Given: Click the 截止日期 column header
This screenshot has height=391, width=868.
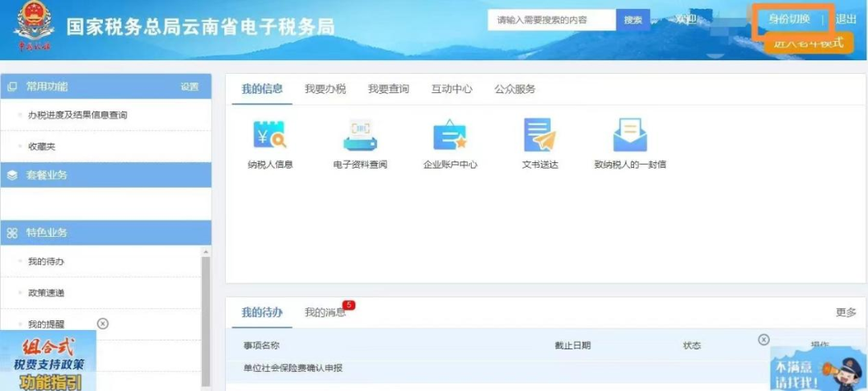Looking at the screenshot, I should 573,346.
